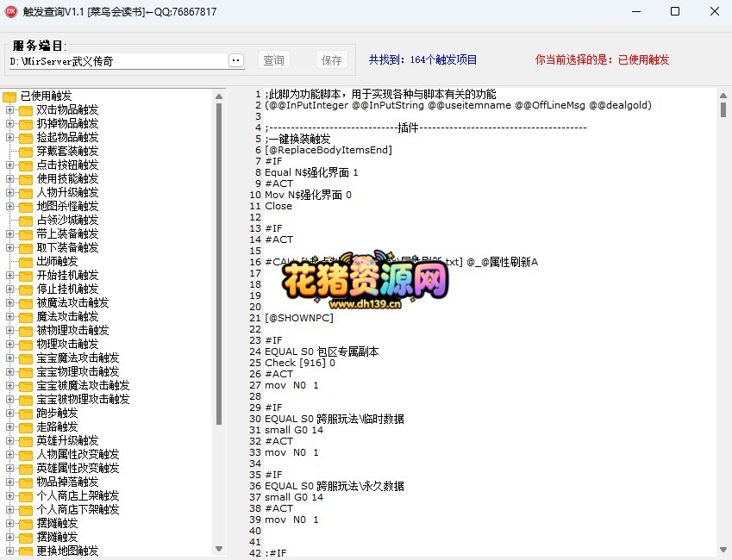This screenshot has width=732, height=560.
Task: Click the 查询 query button
Action: pos(273,60)
